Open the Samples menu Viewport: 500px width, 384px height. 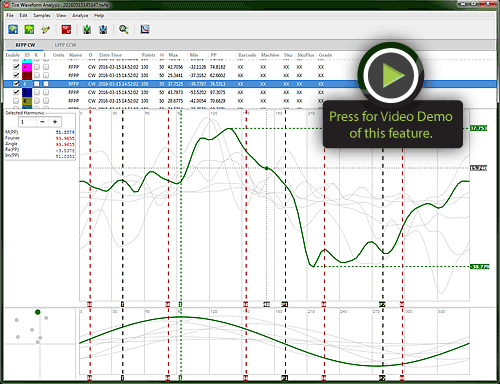[x=42, y=15]
